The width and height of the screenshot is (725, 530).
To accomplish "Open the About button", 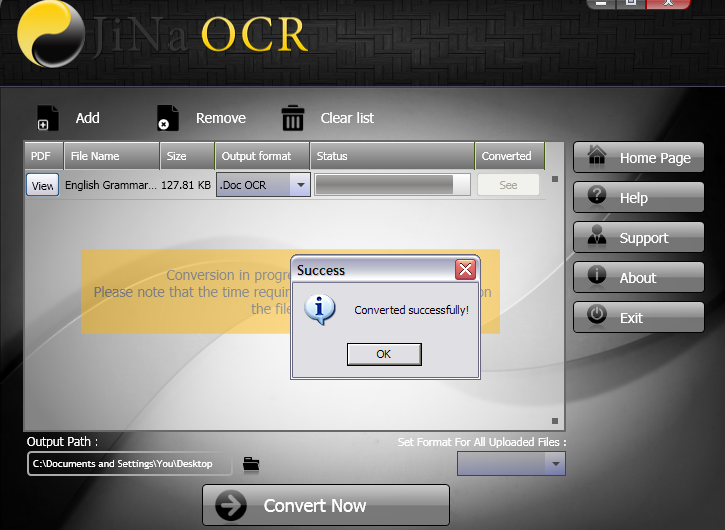I will (639, 277).
